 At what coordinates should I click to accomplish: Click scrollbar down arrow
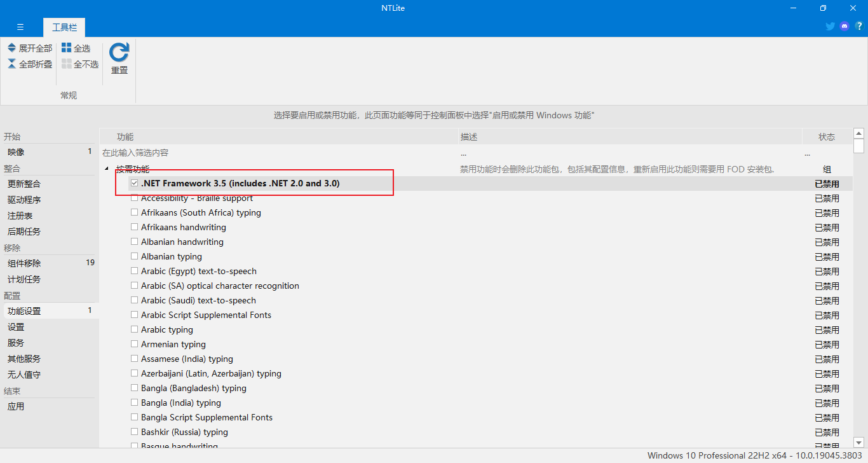pos(858,442)
